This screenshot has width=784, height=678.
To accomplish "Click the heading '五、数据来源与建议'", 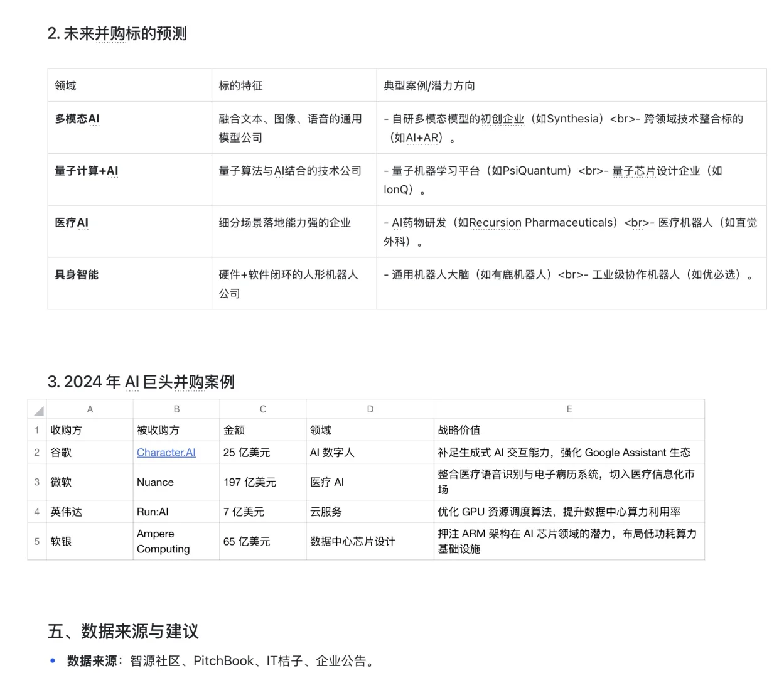I will [123, 631].
